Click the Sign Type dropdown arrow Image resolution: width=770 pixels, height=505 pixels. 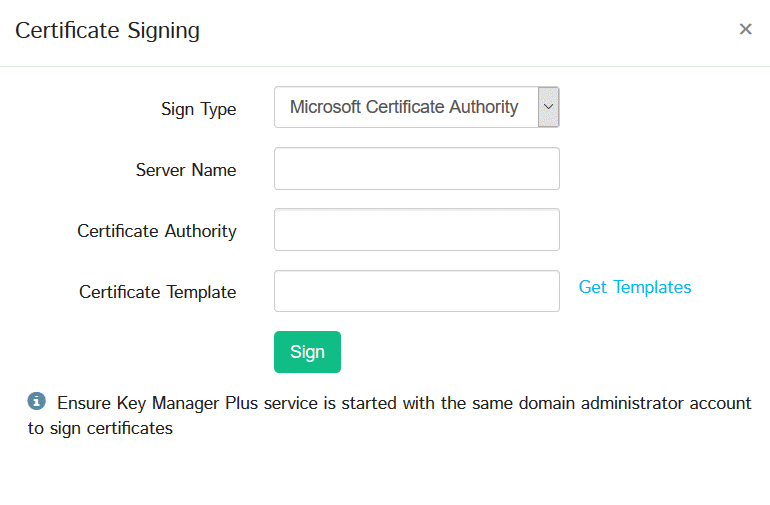548,107
